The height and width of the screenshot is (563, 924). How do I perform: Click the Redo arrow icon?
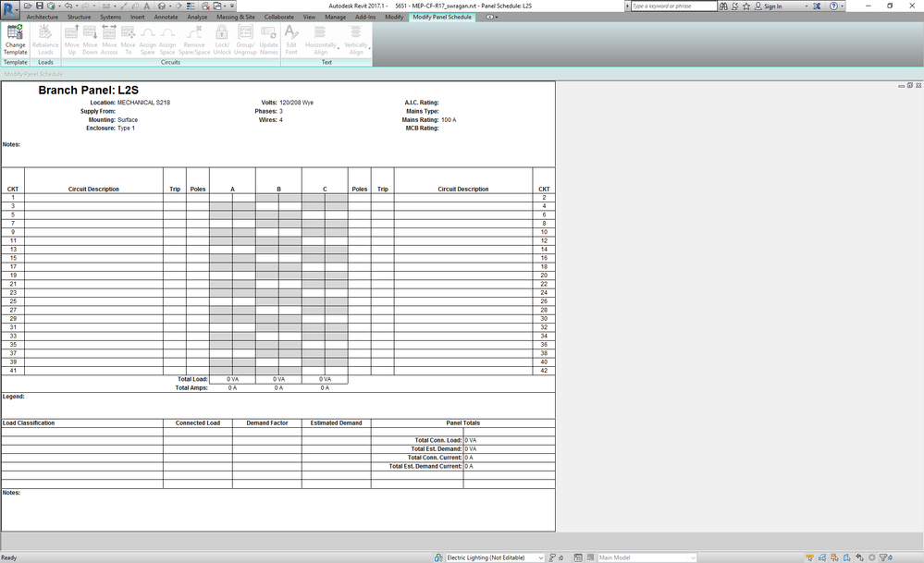[x=85, y=6]
